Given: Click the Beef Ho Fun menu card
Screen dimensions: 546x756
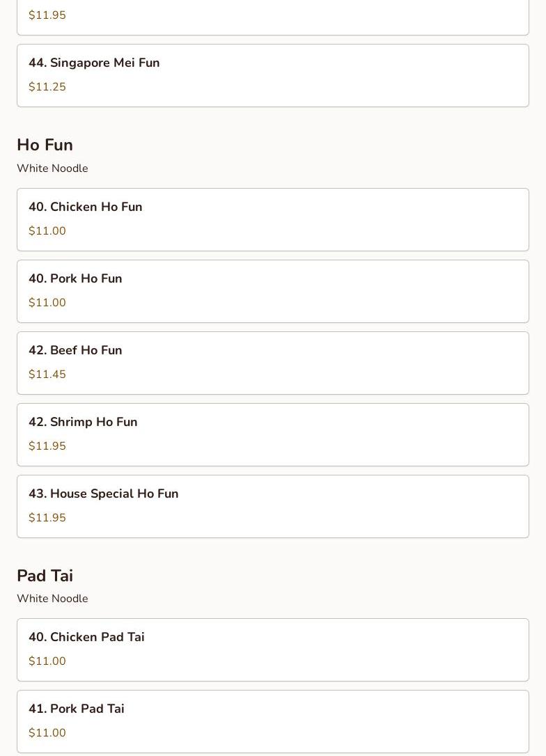Looking at the screenshot, I should (x=272, y=363).
